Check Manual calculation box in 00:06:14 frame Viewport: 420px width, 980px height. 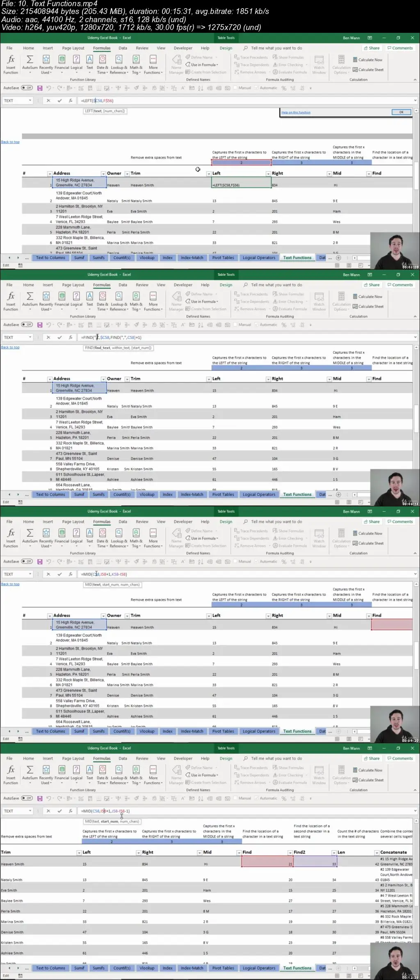pos(235,325)
